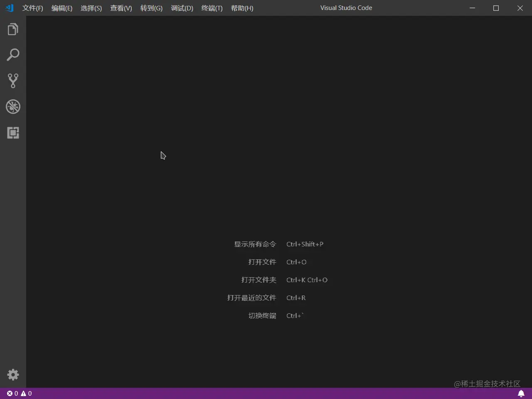Click the Ctrl+O shortcut text
This screenshot has width=532, height=399.
(296, 262)
